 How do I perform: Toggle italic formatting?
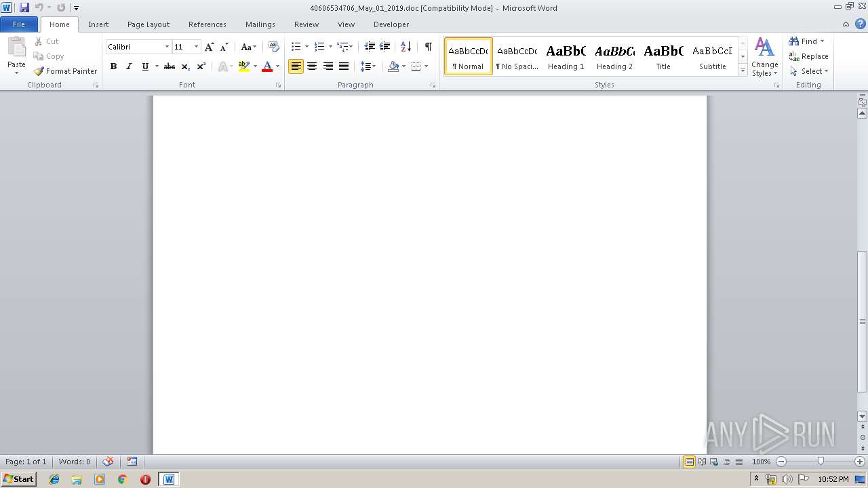pyautogui.click(x=129, y=66)
